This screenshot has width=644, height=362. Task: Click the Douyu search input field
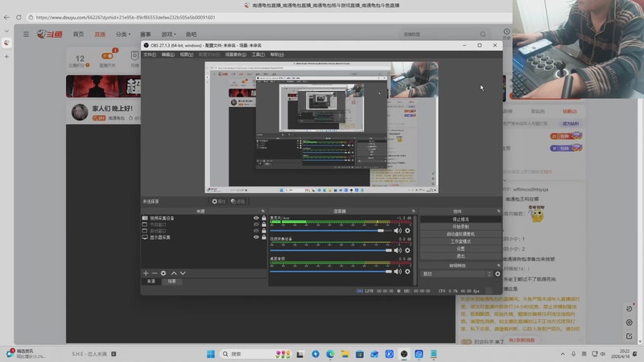pos(439,34)
